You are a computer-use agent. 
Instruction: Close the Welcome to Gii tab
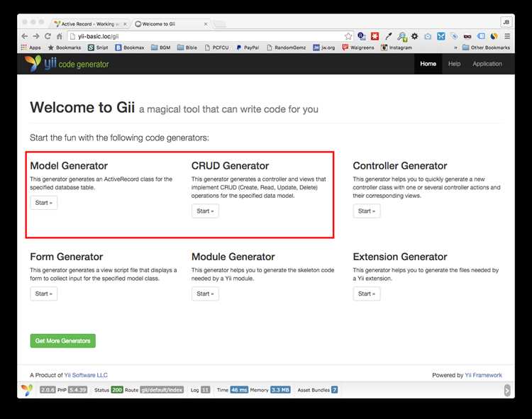pos(206,24)
